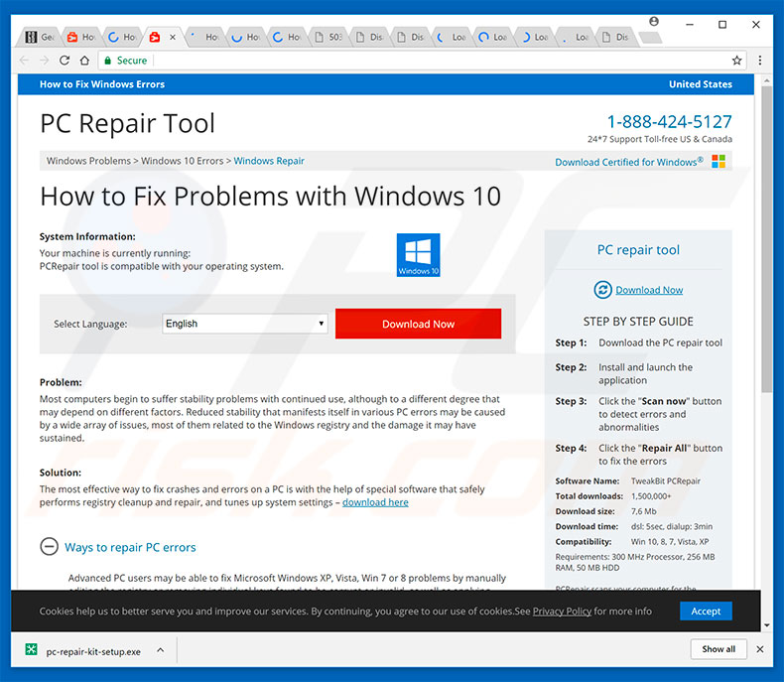Click 'Step 3:' label in the guide
This screenshot has width=784, height=682.
571,401
